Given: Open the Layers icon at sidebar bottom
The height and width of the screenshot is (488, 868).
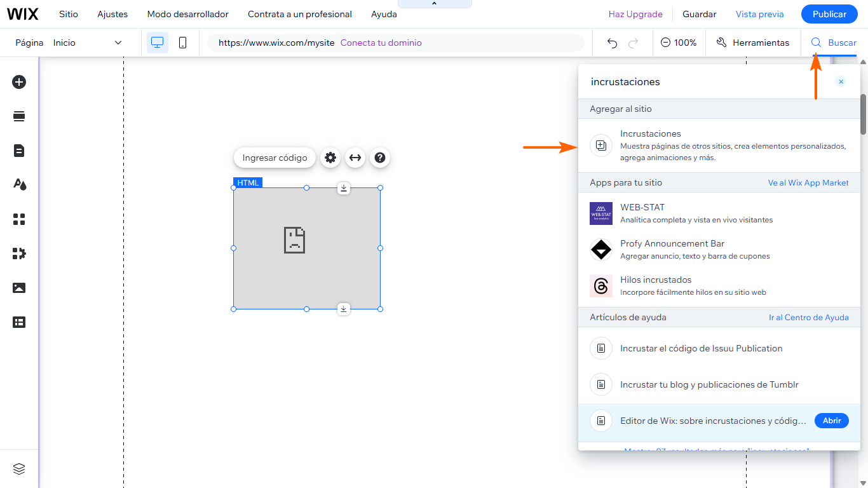Looking at the screenshot, I should coord(19,469).
